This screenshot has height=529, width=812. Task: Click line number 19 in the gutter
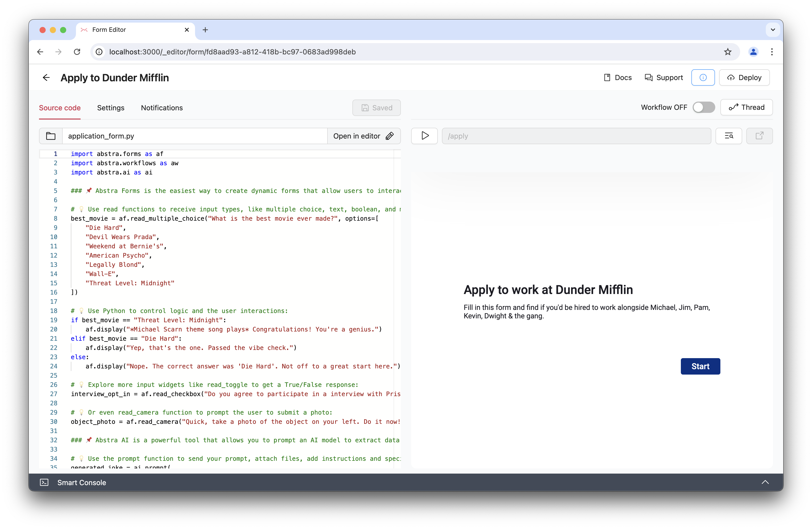pyautogui.click(x=54, y=320)
